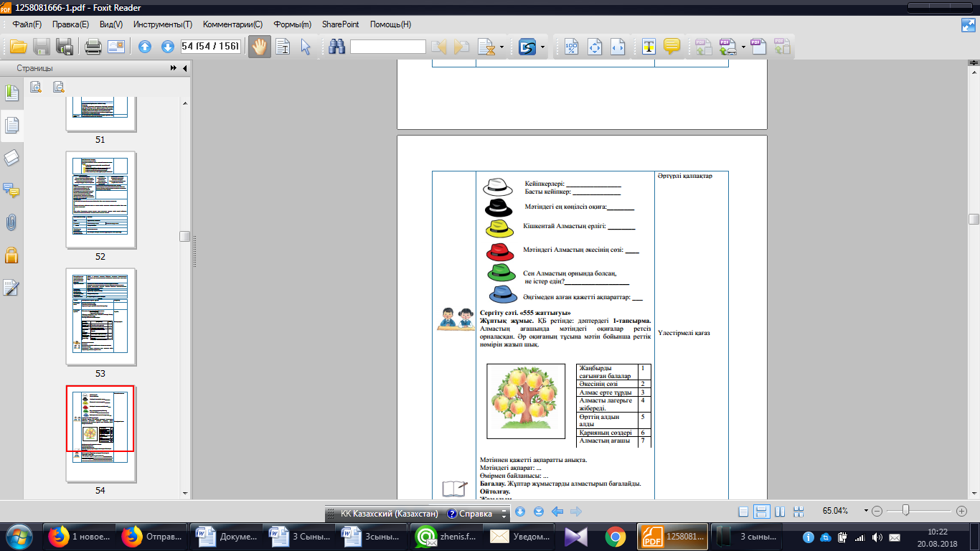Open the PDF creation dropdown arrow
Viewport: 980px width, 551px height.
click(x=744, y=47)
